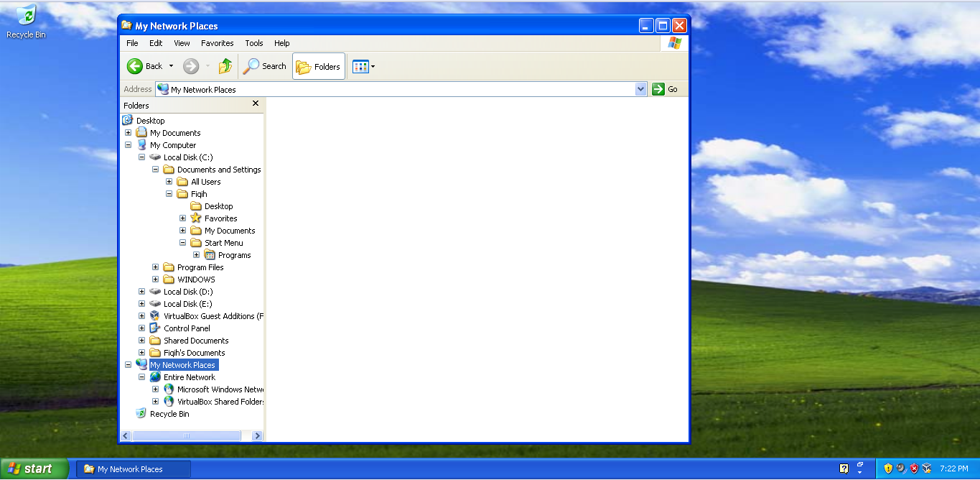
Task: Open the Help menu
Action: click(x=282, y=43)
